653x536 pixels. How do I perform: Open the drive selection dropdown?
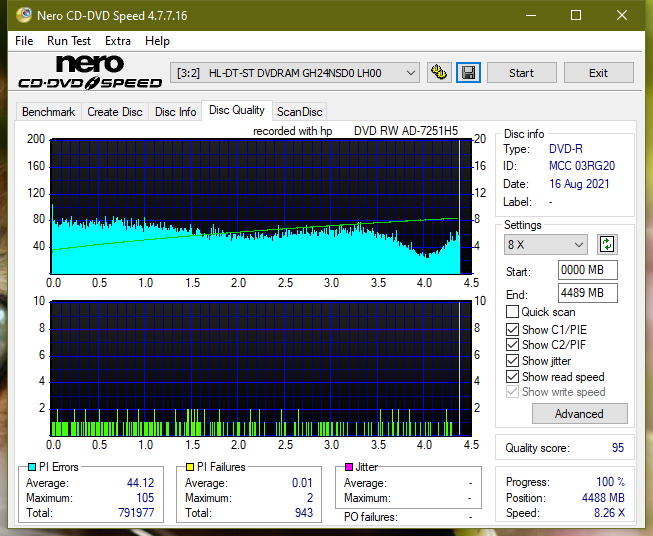coord(294,73)
